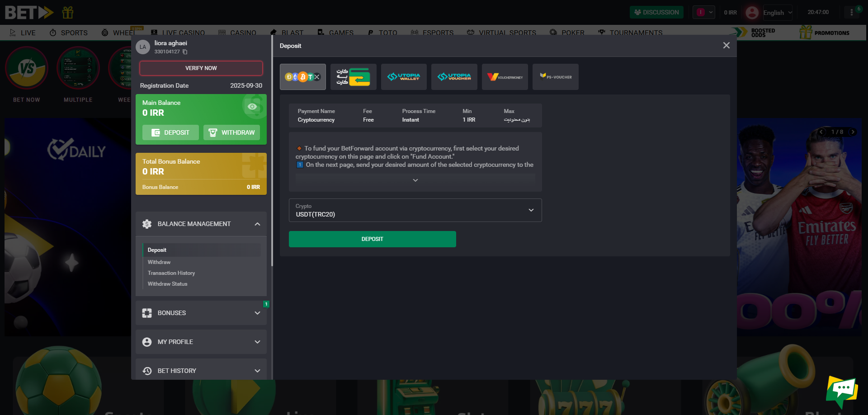Select Utopia Voucher payment option
The height and width of the screenshot is (415, 868).
pos(454,77)
